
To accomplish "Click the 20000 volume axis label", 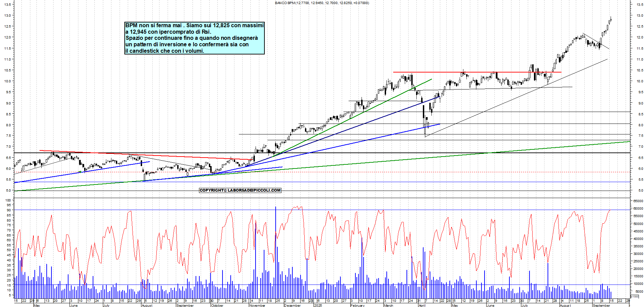I will 638,269.
